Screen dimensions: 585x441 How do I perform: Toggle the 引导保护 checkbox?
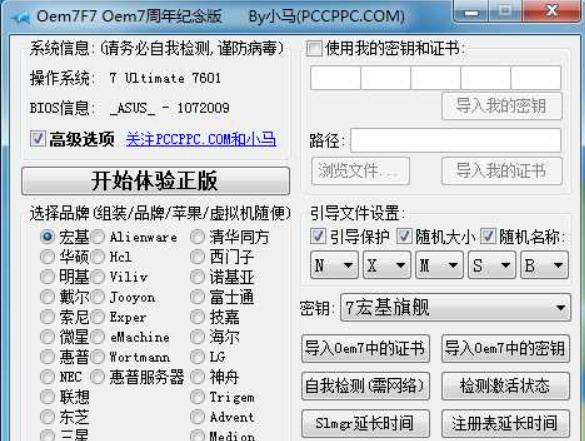coord(318,236)
